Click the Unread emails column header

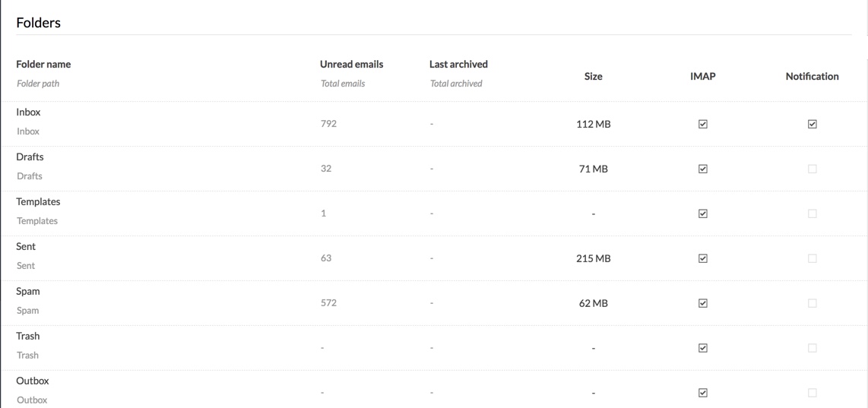[x=351, y=65]
